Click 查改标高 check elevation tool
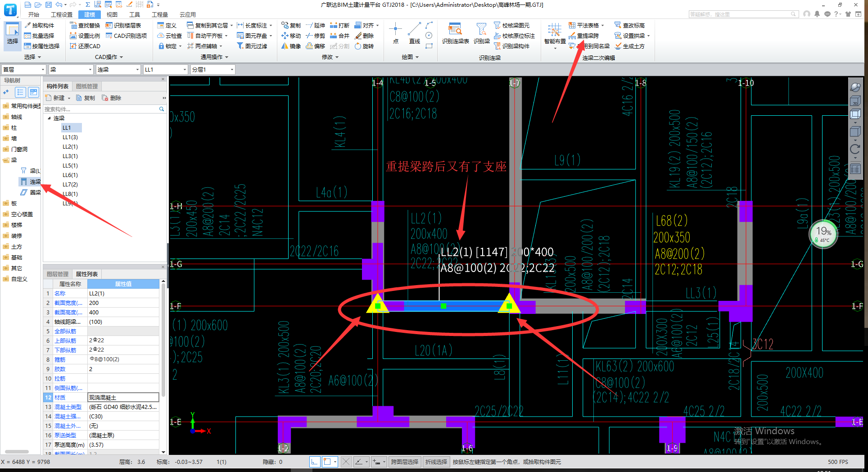 (x=629, y=25)
